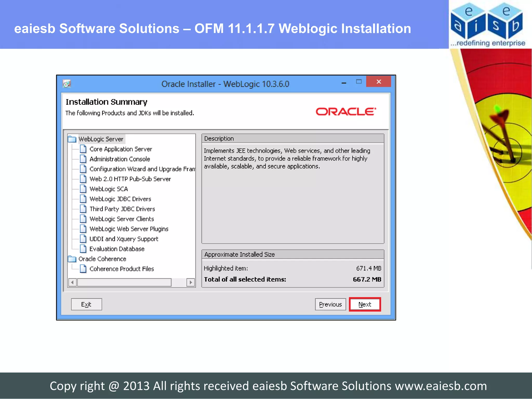Select WebLogic Web Server Plugins item
The height and width of the screenshot is (399, 532).
point(129,229)
